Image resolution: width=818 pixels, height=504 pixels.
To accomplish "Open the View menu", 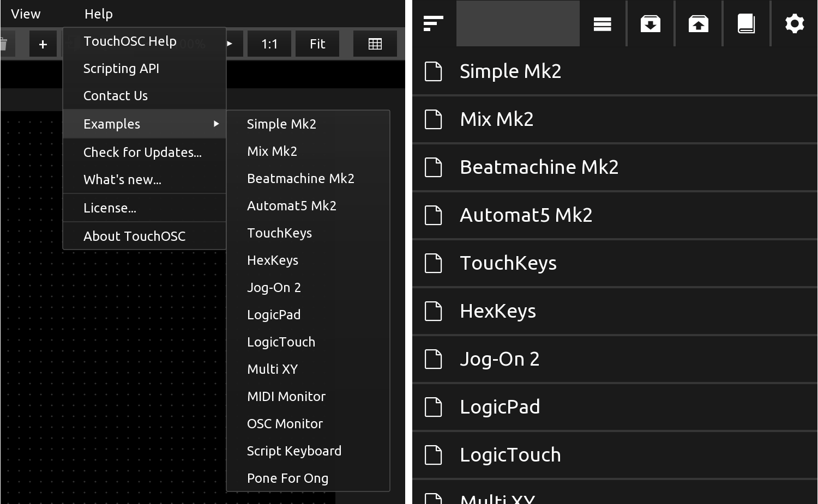I will coord(26,14).
